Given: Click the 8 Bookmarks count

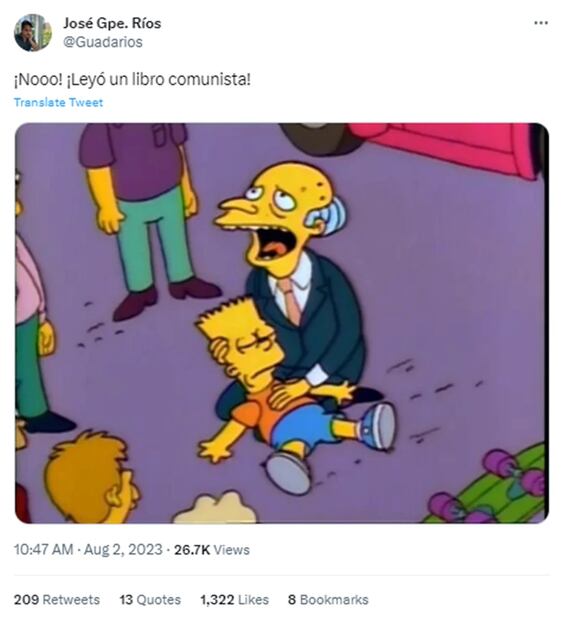Looking at the screenshot, I should [328, 599].
